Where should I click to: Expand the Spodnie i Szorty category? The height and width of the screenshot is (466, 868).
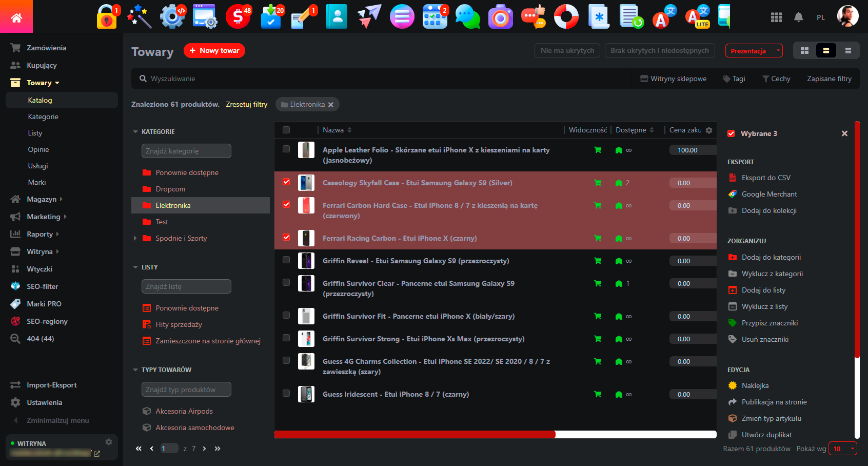[x=135, y=238]
